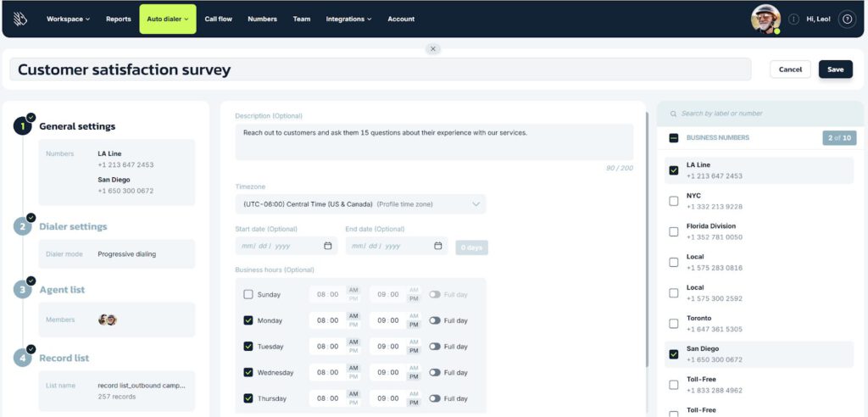Click the X collapse button above the title
The image size is (868, 417).
(433, 49)
